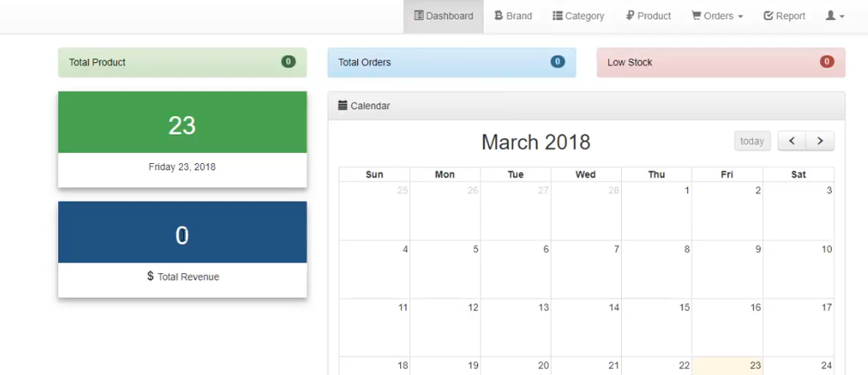Click the green date card showing 23
This screenshot has height=375, width=868.
point(182,122)
